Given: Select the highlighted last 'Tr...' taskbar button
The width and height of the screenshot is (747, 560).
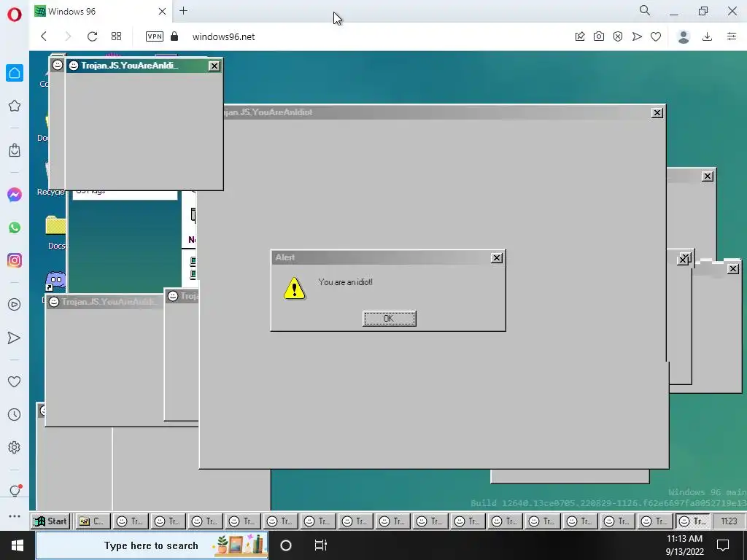Looking at the screenshot, I should click(693, 521).
